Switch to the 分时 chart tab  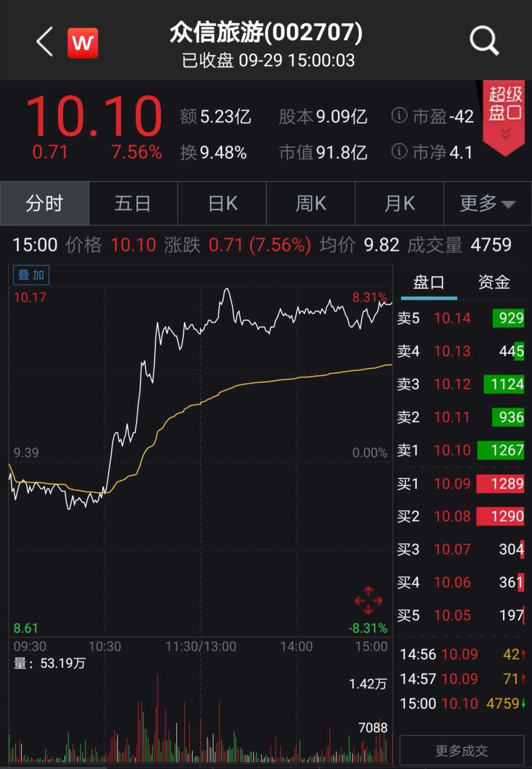click(44, 203)
